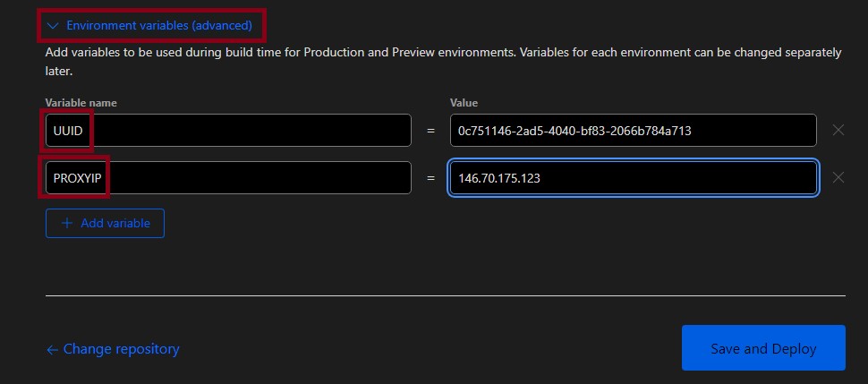Click the UUID value input field
The image size is (868, 384).
point(633,130)
